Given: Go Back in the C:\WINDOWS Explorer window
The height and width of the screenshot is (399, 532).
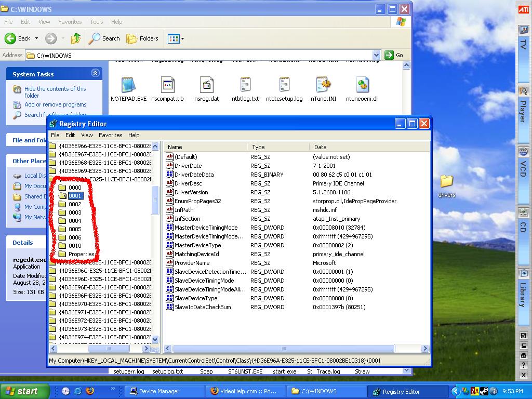Looking at the screenshot, I should coord(18,38).
